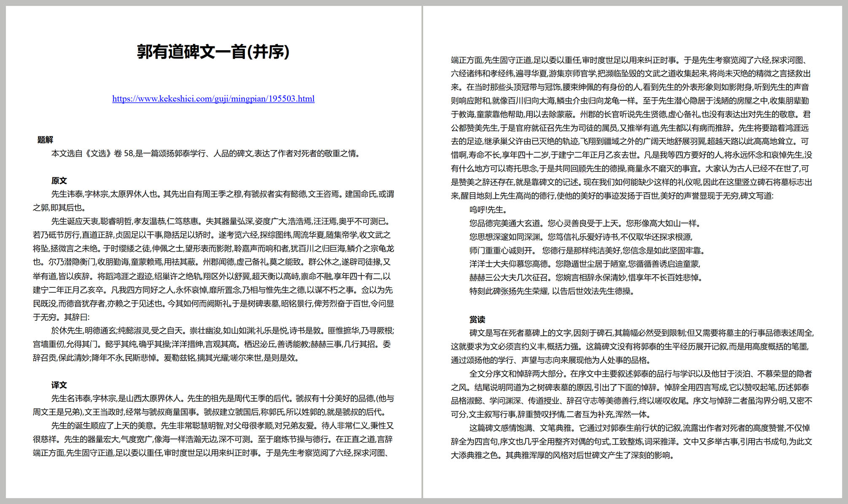Click the line starting 洋洋士大夫仰慕您高德
This screenshot has height=504, width=848.
[x=584, y=264]
